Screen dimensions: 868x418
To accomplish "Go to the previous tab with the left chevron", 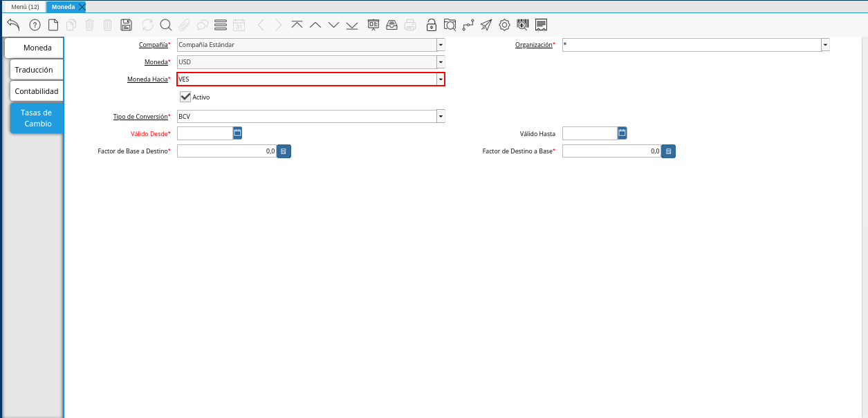I will click(261, 25).
